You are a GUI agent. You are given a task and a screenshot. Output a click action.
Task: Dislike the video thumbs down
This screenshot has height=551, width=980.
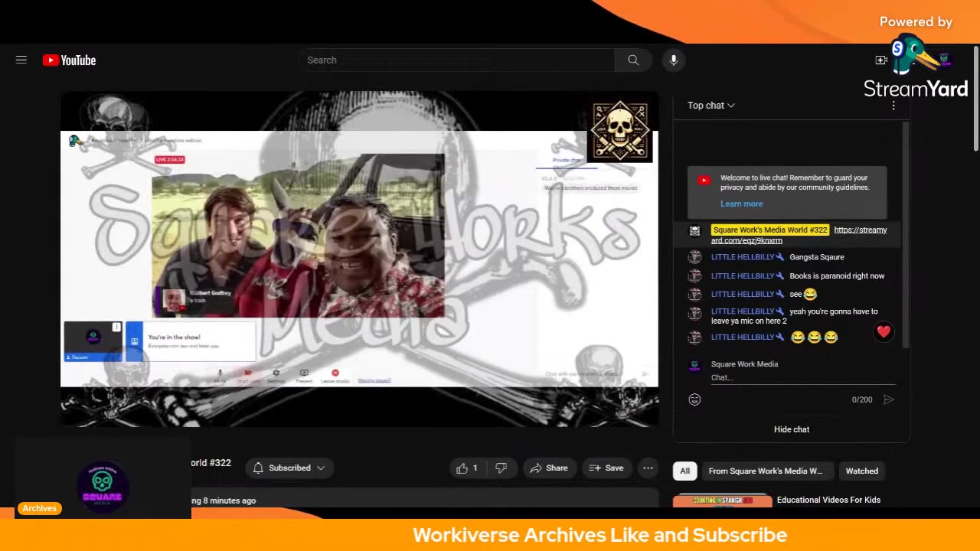click(501, 468)
